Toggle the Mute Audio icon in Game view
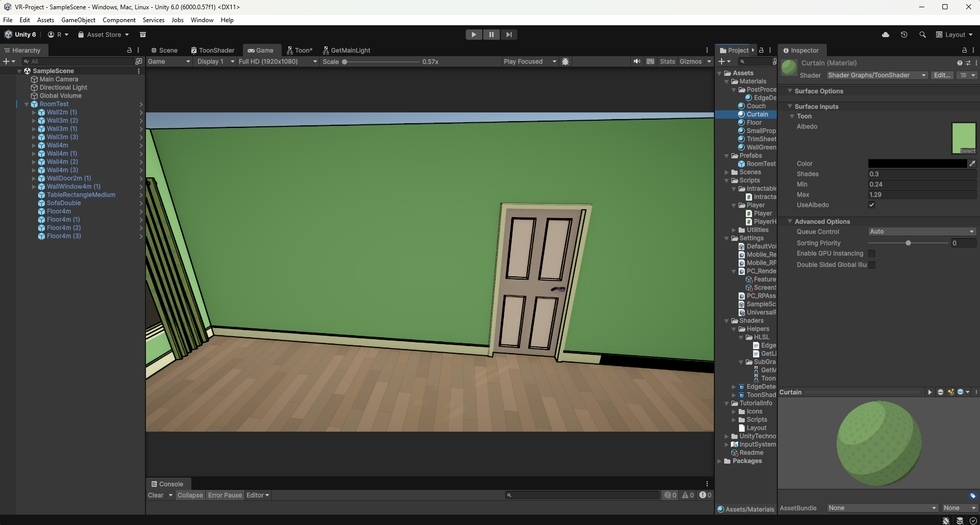The width and height of the screenshot is (980, 525). coord(637,61)
